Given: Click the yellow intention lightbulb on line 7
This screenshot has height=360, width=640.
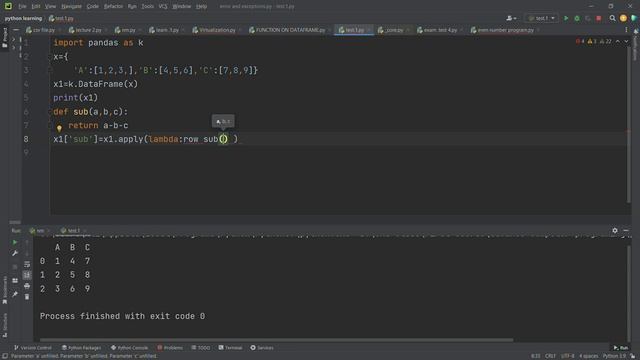Looking at the screenshot, I should tap(59, 129).
